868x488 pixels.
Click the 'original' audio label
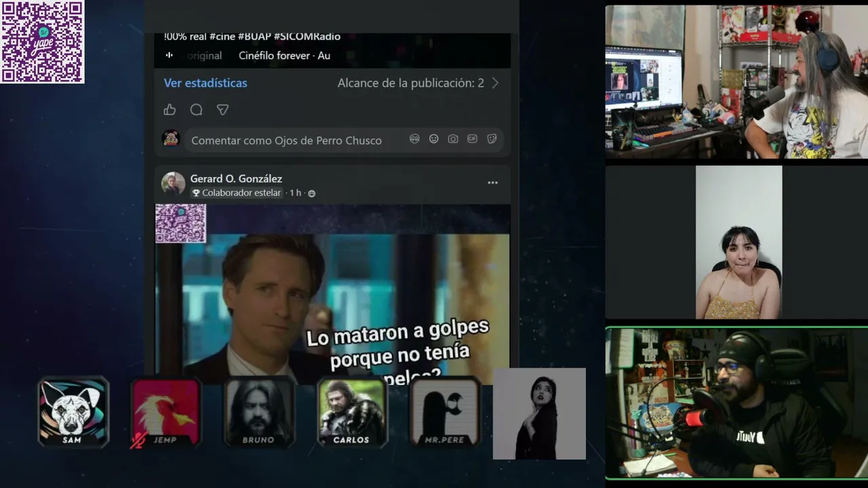click(x=205, y=56)
